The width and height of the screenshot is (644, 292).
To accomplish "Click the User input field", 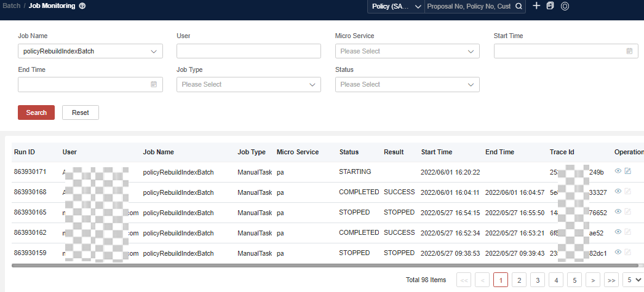I will coord(248,51).
